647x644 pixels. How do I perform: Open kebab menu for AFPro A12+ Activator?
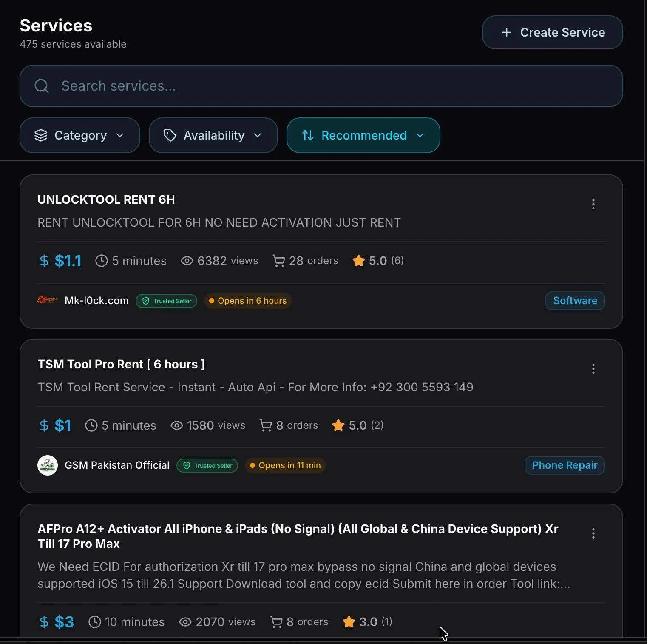(593, 533)
